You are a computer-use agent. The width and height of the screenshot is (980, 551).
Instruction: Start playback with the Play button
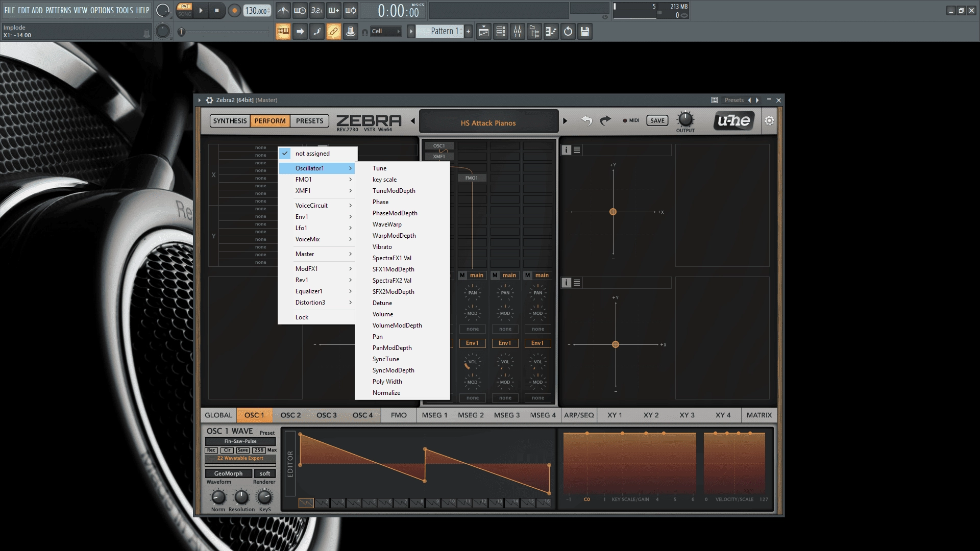(201, 10)
